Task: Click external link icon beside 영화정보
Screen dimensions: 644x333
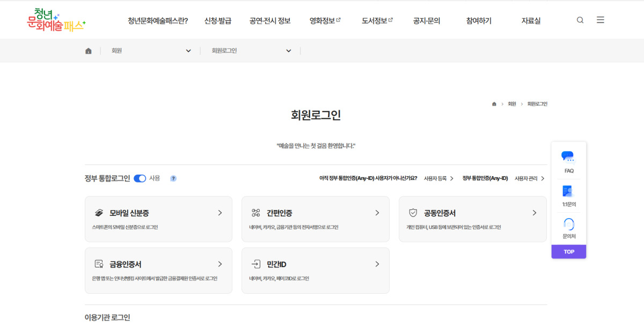Action: click(339, 20)
